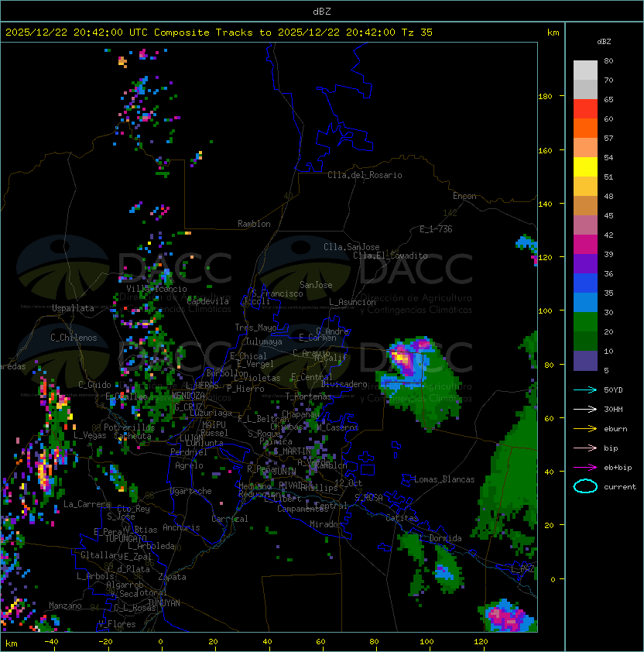Click the Zapata place label
Viewport: 644px width, 652px height.
tap(172, 577)
